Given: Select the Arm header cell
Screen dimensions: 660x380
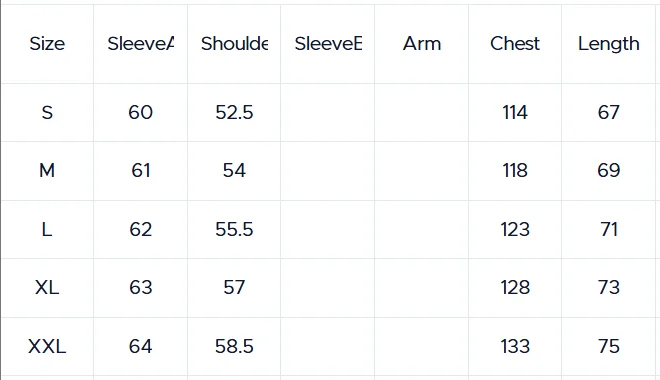Looking at the screenshot, I should (x=422, y=44).
